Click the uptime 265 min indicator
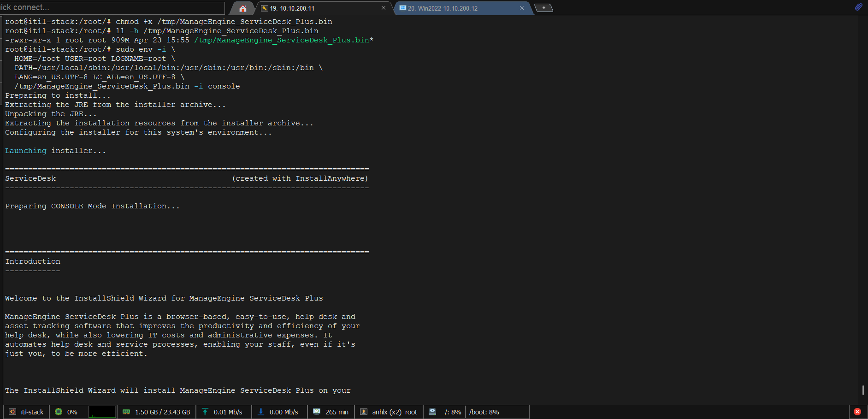 (331, 412)
